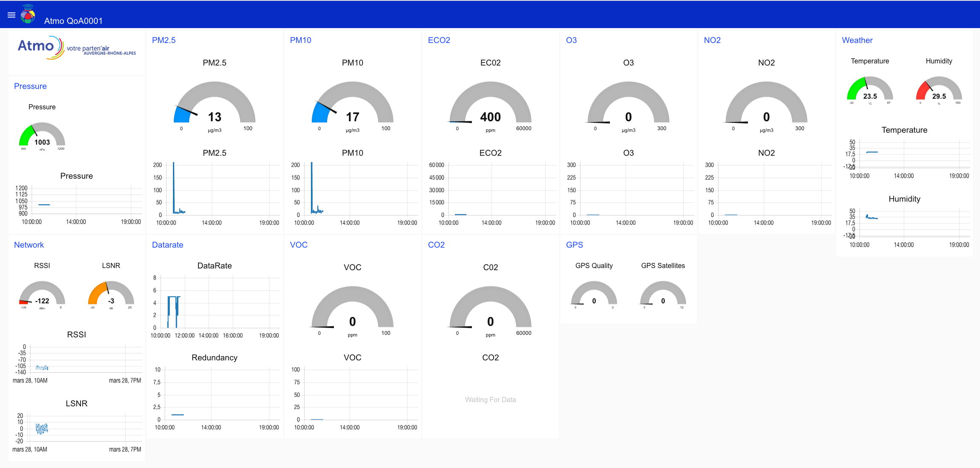980x468 pixels.
Task: Click the Temperature gauge showing 23.5
Action: click(870, 91)
